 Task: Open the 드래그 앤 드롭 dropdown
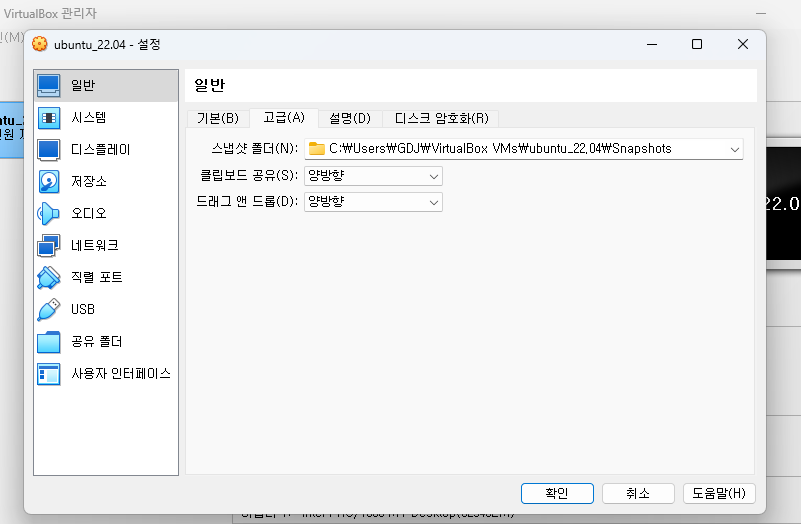pyautogui.click(x=373, y=202)
